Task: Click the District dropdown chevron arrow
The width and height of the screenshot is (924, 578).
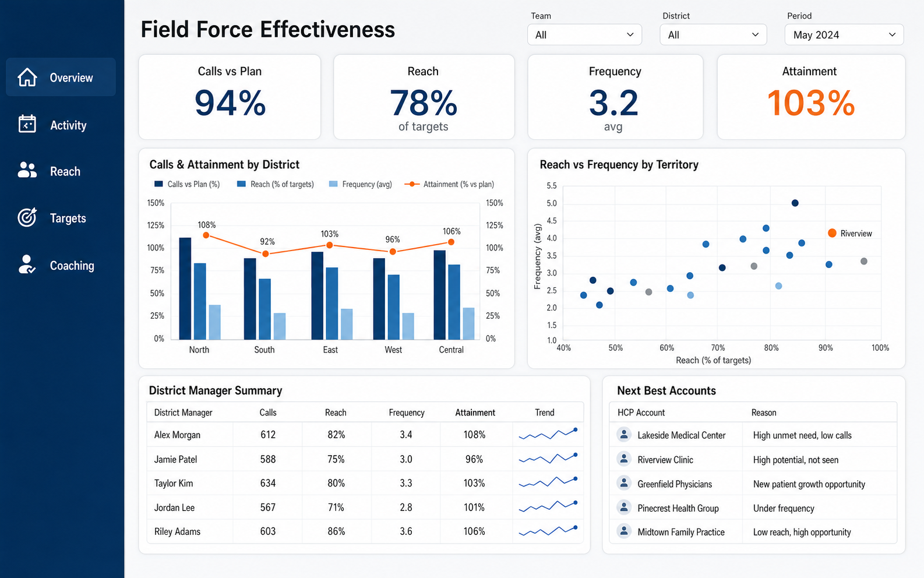Action: coord(755,34)
